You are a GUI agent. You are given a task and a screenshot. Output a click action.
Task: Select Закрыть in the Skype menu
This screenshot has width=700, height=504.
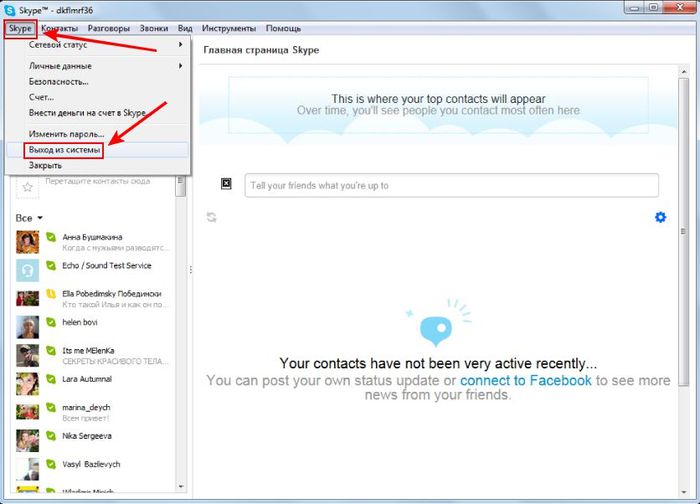98,166
